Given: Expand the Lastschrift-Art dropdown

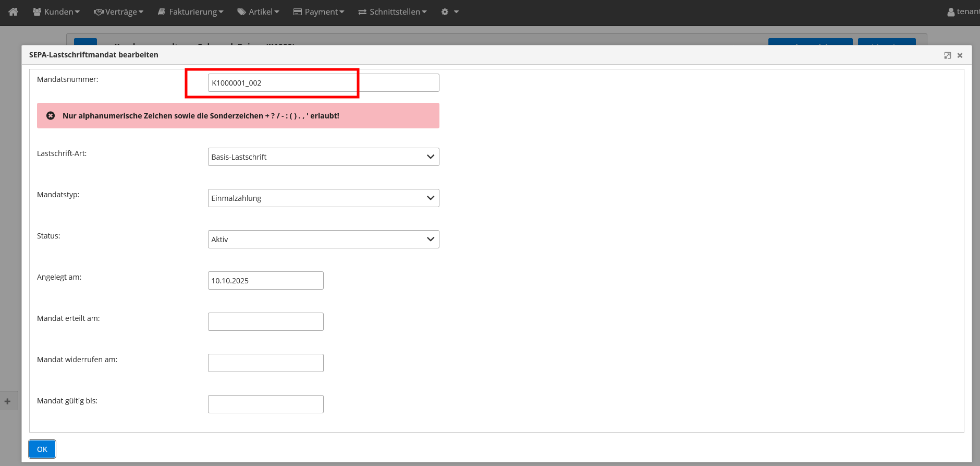Looking at the screenshot, I should (x=323, y=157).
